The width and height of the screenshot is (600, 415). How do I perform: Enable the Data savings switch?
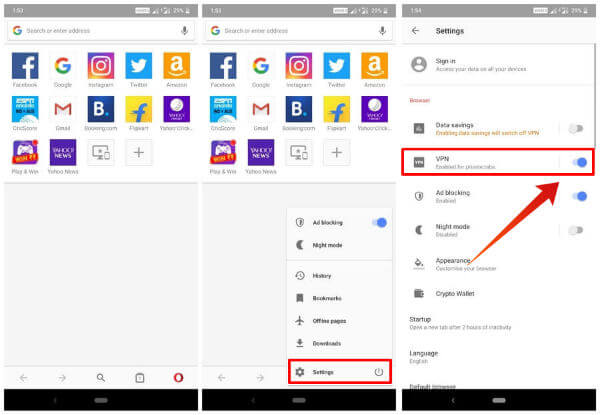pos(575,129)
